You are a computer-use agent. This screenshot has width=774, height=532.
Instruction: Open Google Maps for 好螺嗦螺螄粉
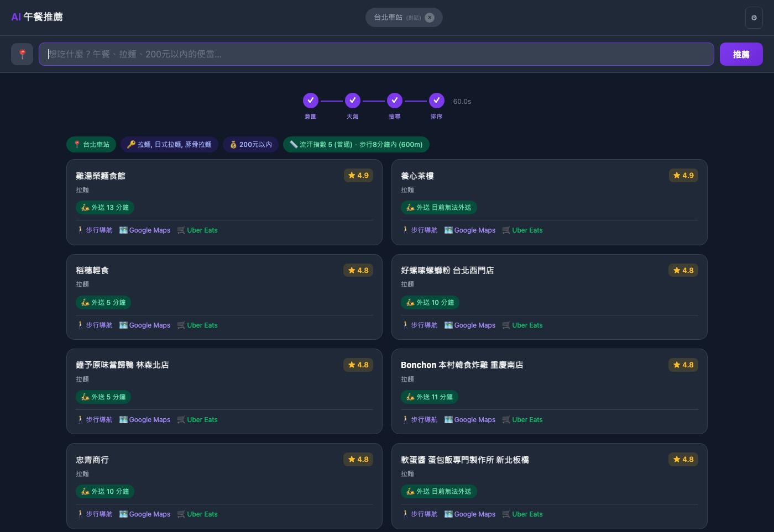point(470,325)
